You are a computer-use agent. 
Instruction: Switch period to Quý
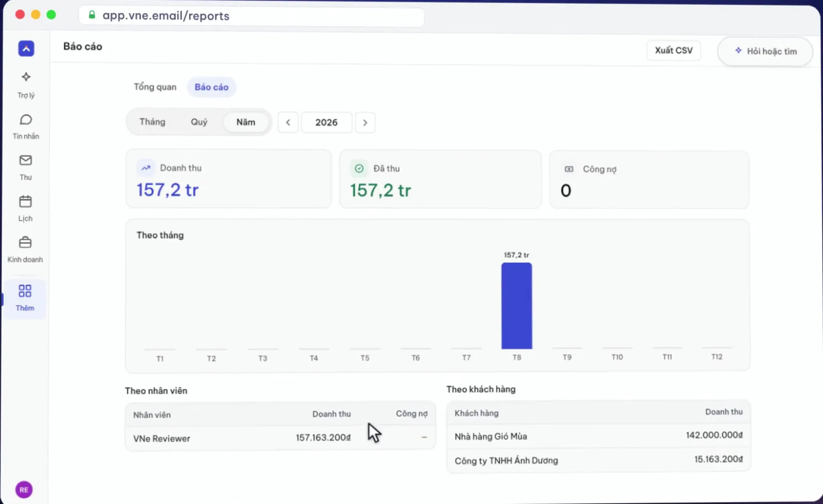199,122
